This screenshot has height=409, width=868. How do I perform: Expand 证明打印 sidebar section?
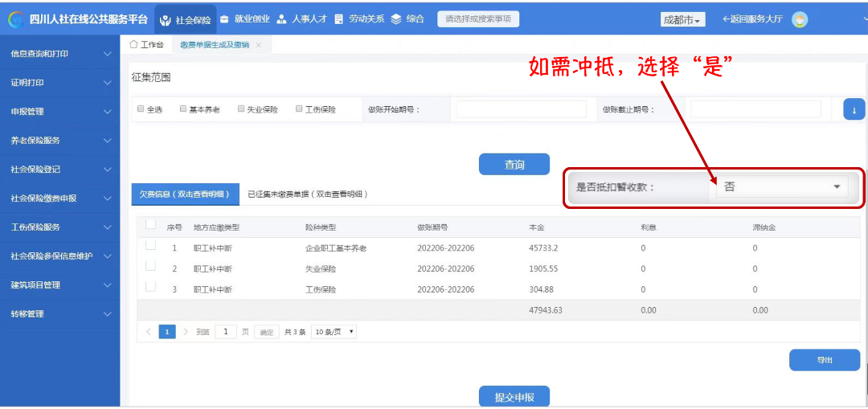pos(59,83)
